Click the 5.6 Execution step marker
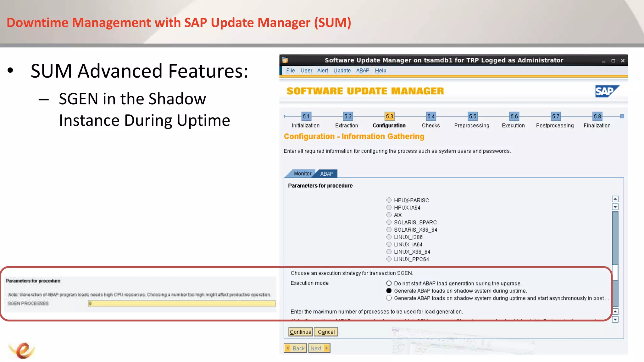 [x=514, y=116]
